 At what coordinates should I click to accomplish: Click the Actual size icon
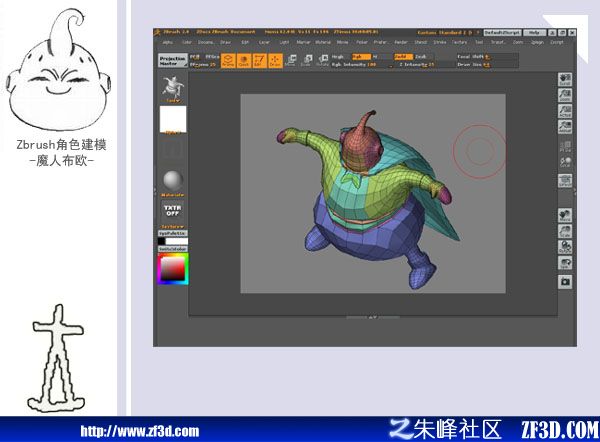(565, 111)
